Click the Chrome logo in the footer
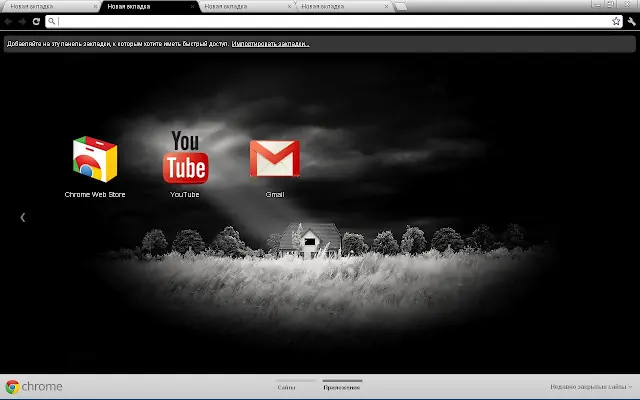The width and height of the screenshot is (640, 400). click(34, 387)
